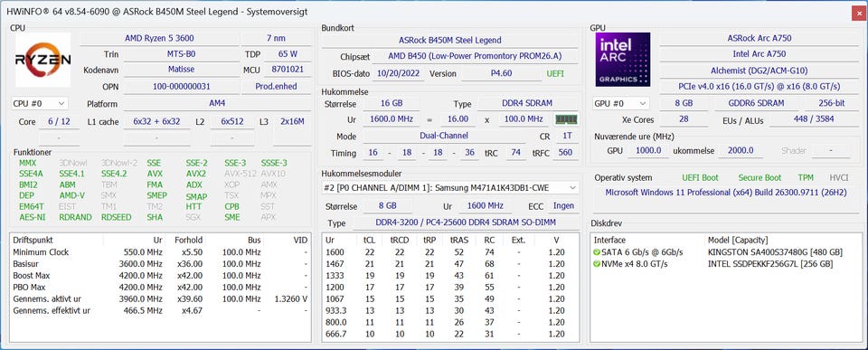
Task: Click the AVX2 feature flag
Action: click(196, 174)
